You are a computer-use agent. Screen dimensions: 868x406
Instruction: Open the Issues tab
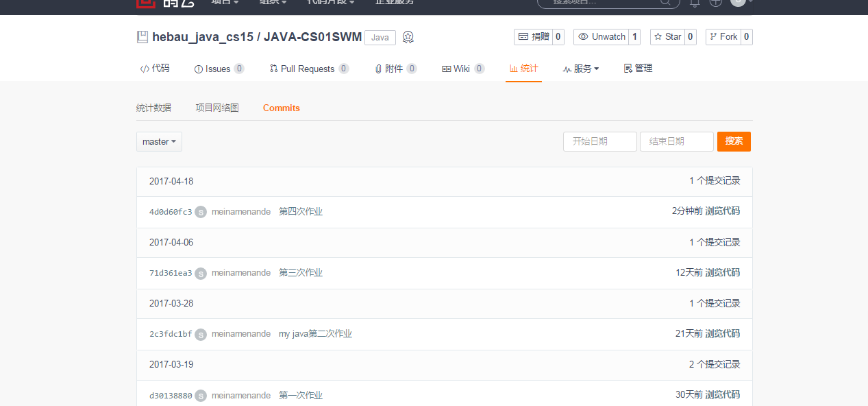click(219, 69)
